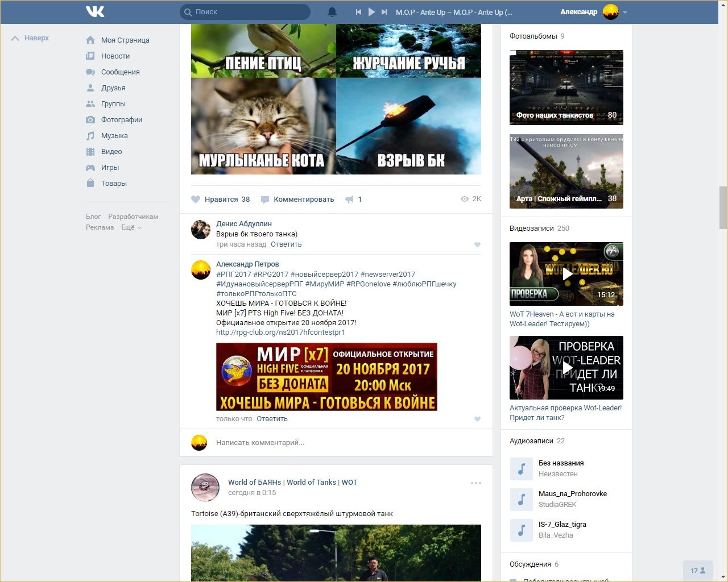Open the МИР x7 banner image
728x582 pixels.
[x=326, y=377]
